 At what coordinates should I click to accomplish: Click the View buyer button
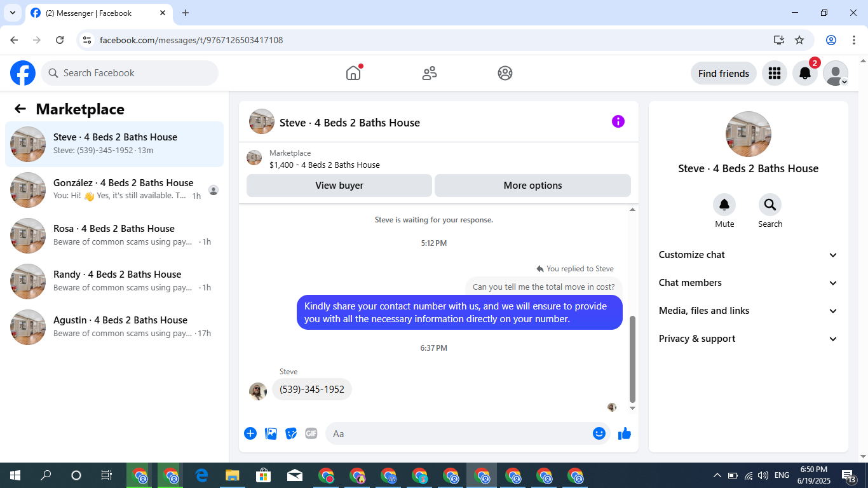[x=339, y=186]
